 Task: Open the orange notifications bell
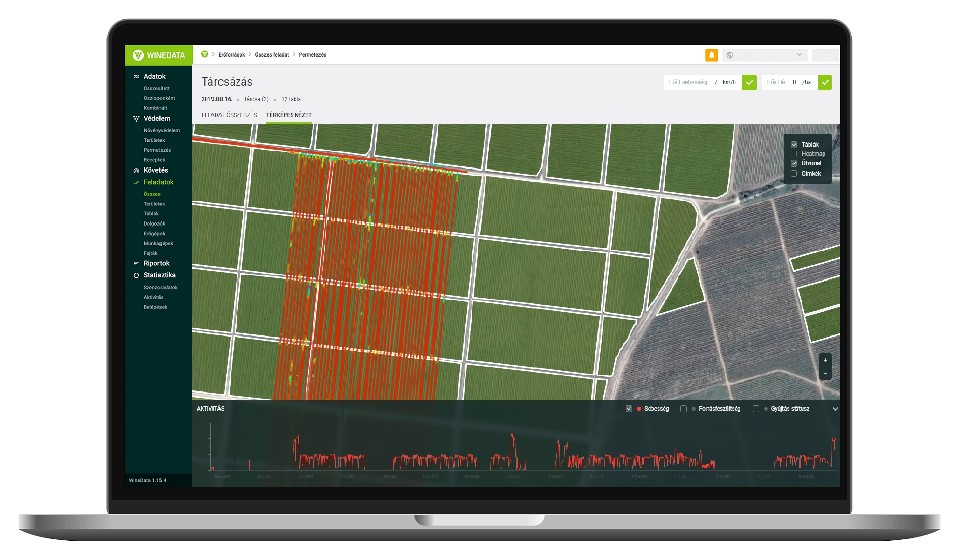711,55
